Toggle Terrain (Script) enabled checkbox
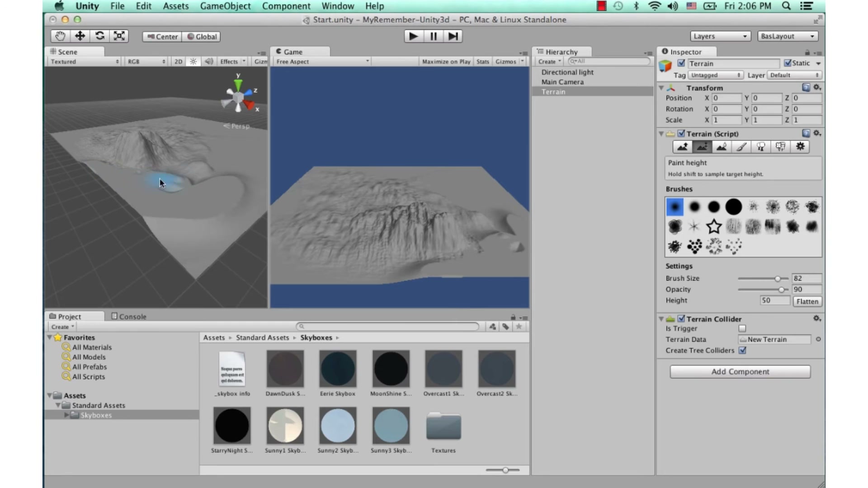This screenshot has width=868, height=488. click(x=681, y=134)
